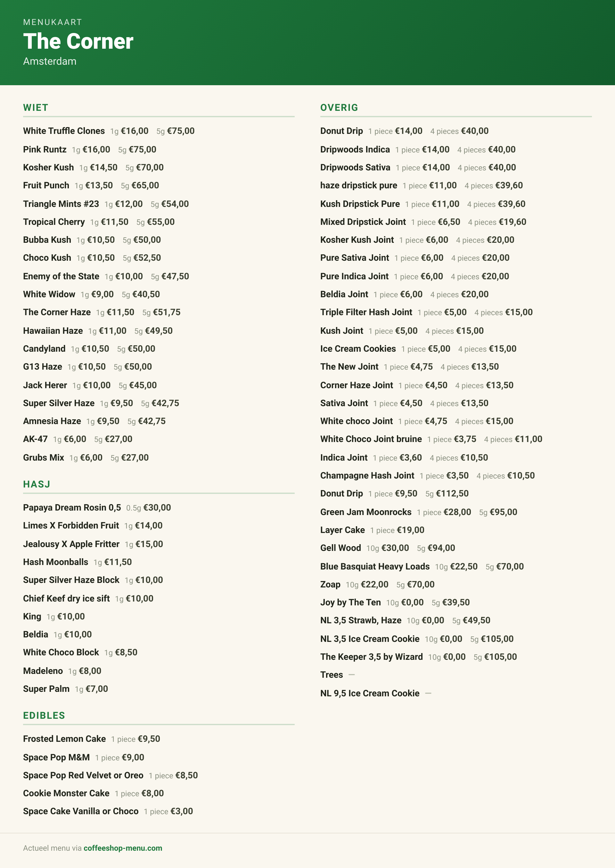Click Space Cake Vanilla or Choco

(81, 811)
